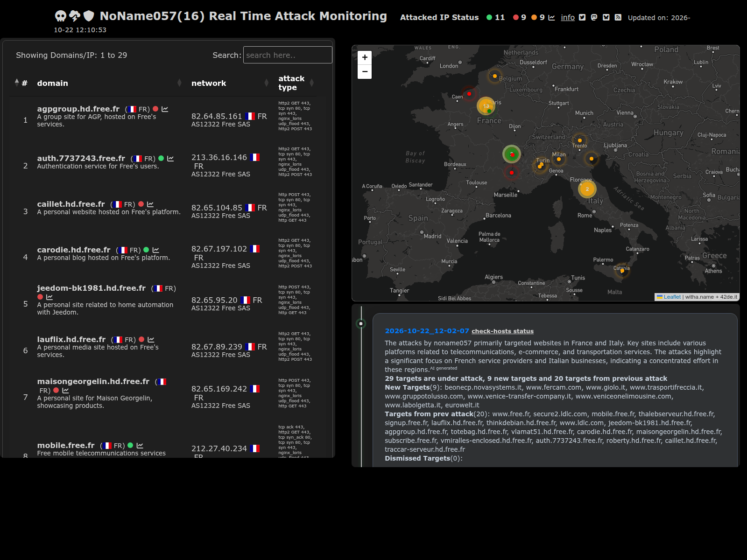Sort table by network column arrow
This screenshot has width=747, height=560.
(267, 83)
